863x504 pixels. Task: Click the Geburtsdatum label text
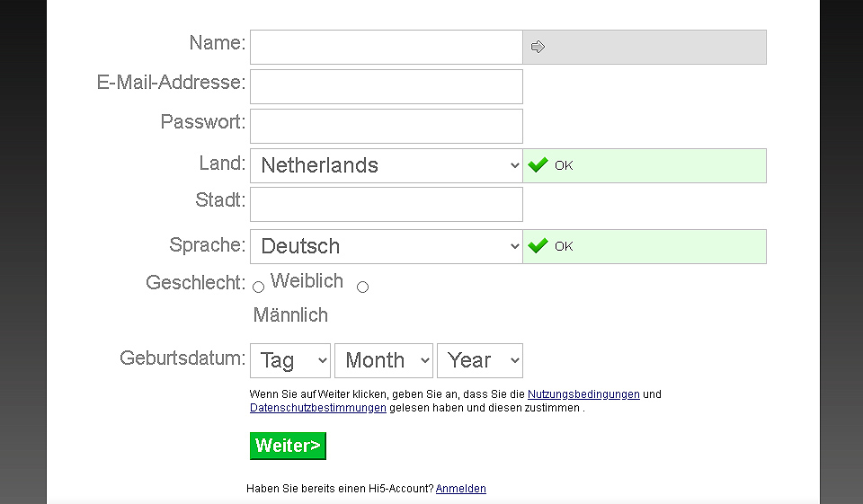click(x=182, y=358)
